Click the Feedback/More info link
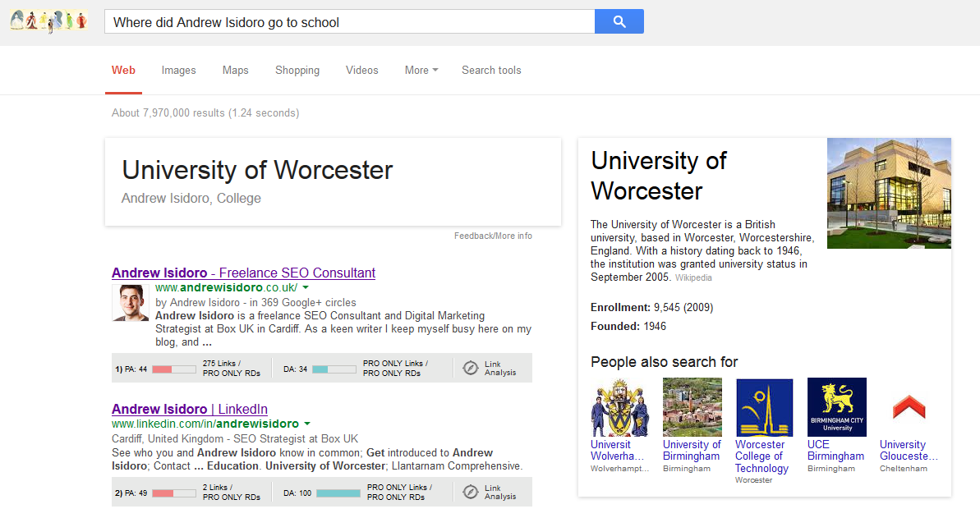980x518 pixels. point(493,236)
